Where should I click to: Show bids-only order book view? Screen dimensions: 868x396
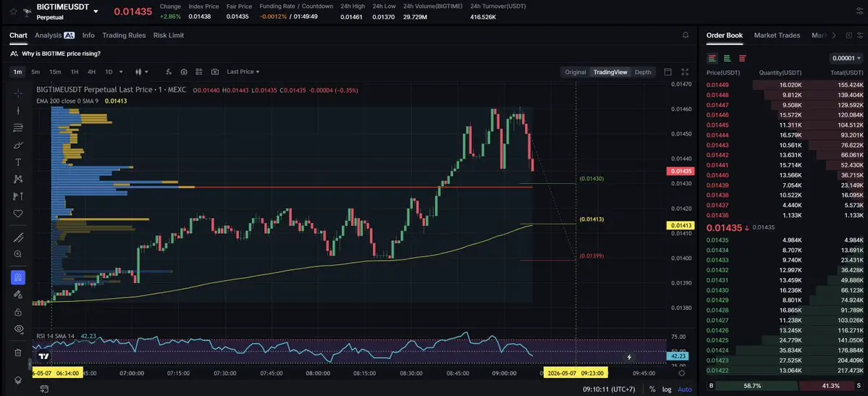[728, 58]
